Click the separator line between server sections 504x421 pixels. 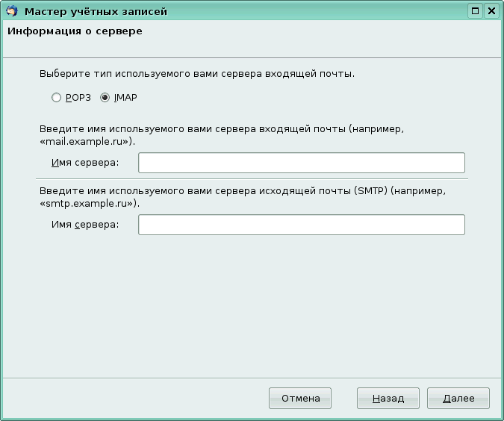(252, 178)
